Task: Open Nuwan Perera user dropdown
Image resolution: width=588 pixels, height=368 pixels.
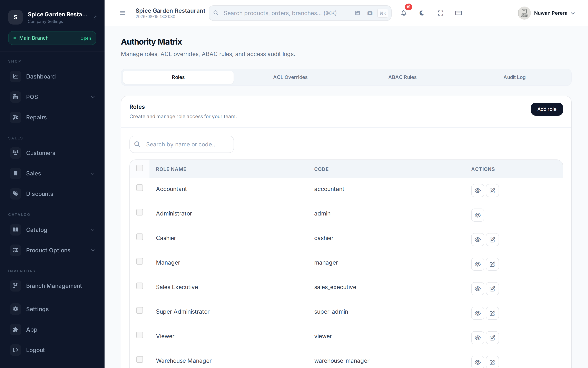Action: coord(546,13)
